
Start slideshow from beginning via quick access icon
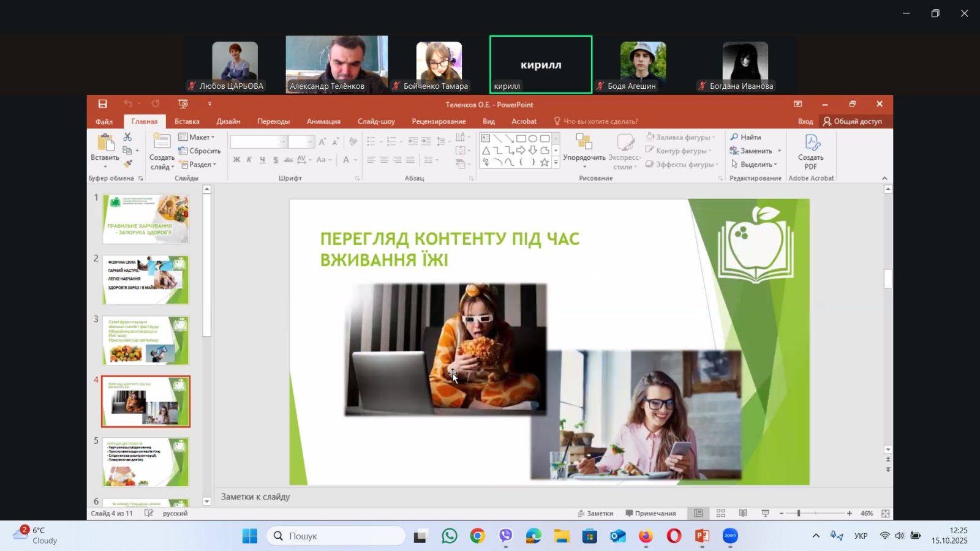[x=183, y=104]
